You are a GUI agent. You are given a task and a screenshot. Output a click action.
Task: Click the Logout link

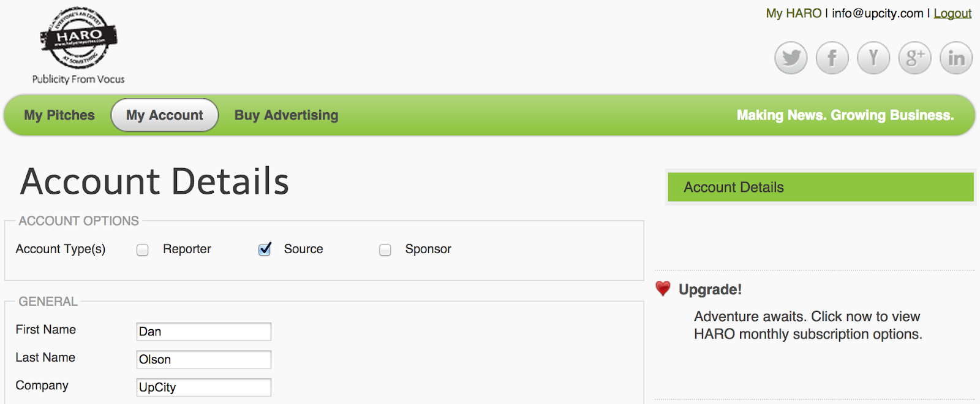pos(952,13)
